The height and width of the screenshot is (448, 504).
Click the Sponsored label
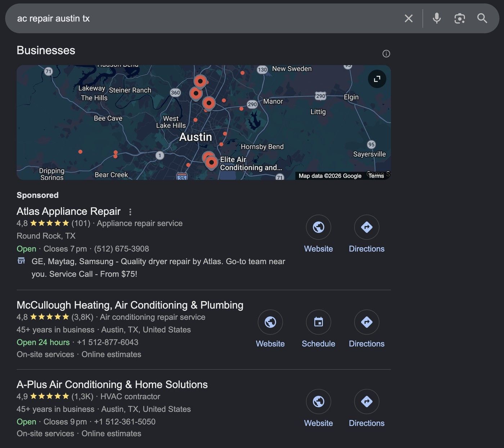click(x=37, y=195)
